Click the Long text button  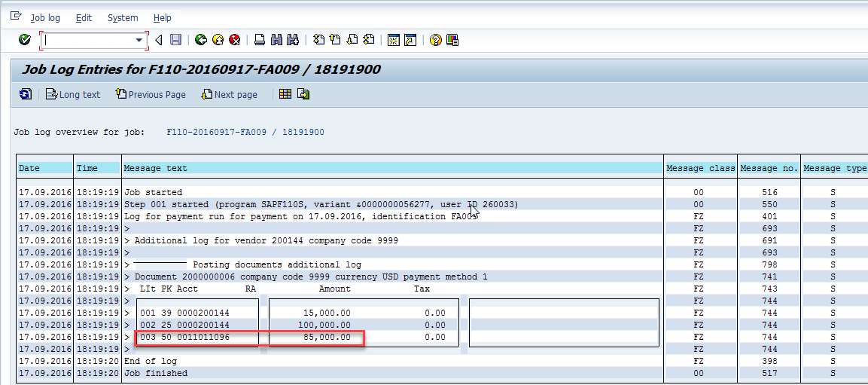[73, 94]
